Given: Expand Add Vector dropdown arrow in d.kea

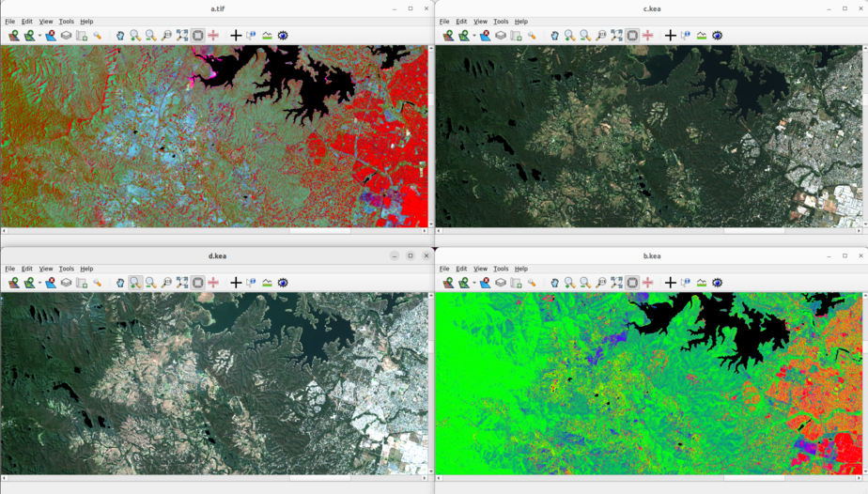Looking at the screenshot, I should [39, 284].
